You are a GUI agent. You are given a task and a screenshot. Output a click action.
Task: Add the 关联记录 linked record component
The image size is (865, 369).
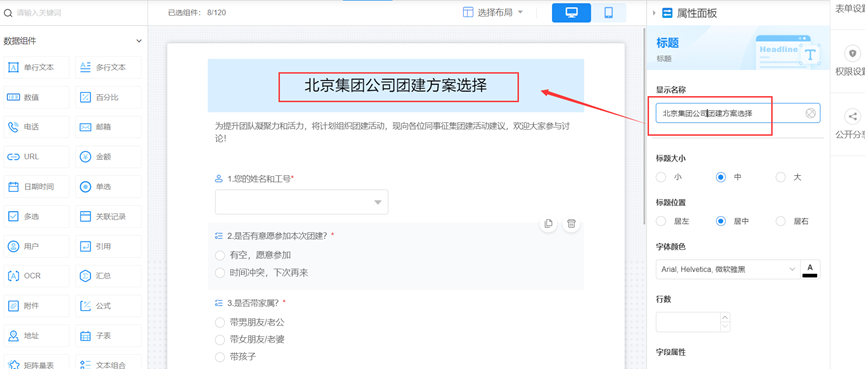[108, 216]
